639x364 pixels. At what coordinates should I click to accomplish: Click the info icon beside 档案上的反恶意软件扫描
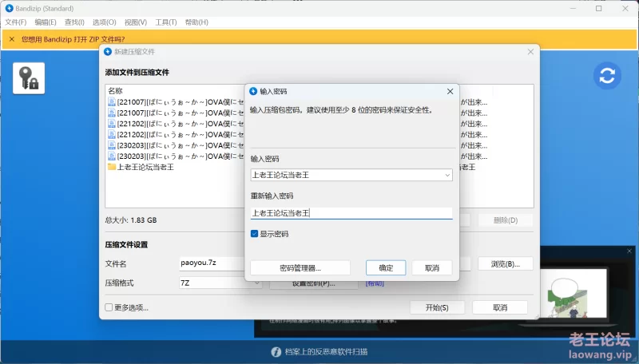[x=276, y=352]
